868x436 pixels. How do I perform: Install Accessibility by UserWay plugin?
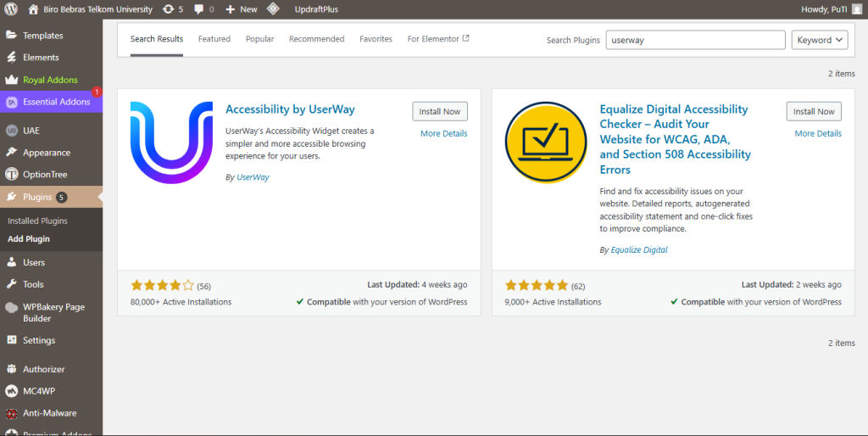440,111
